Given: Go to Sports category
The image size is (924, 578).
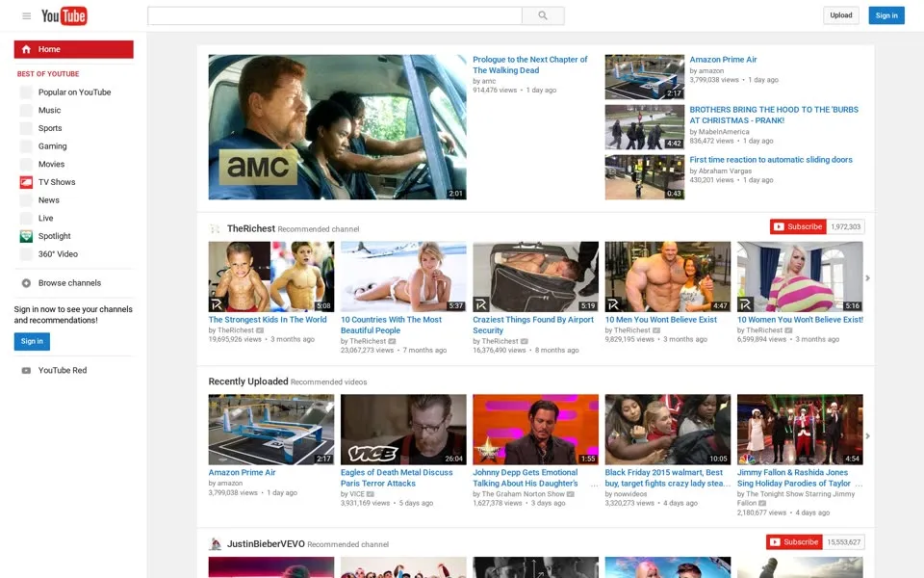Looking at the screenshot, I should [x=50, y=128].
